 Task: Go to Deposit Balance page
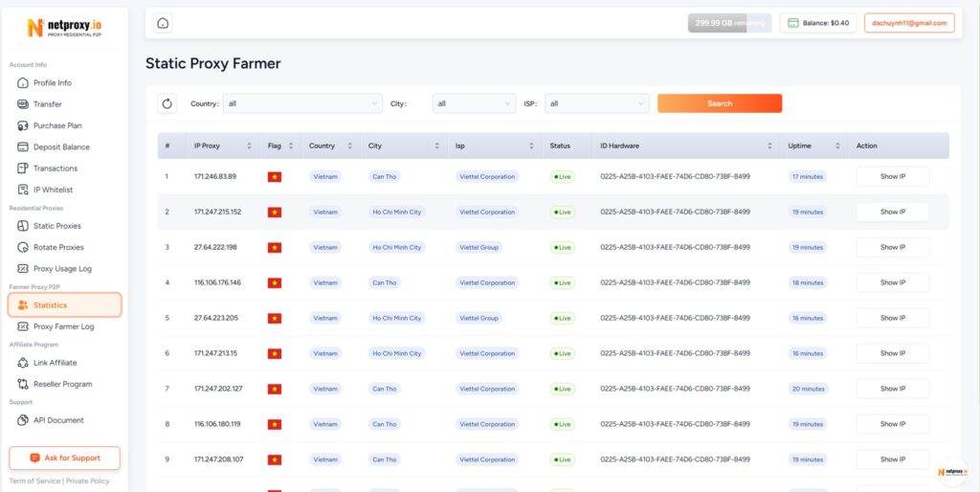coord(61,146)
